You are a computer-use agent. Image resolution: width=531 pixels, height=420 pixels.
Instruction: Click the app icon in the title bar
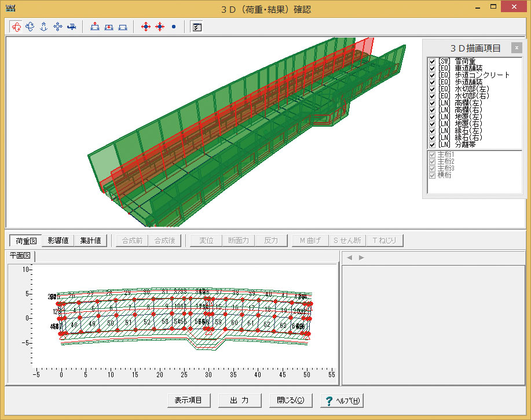(10, 8)
